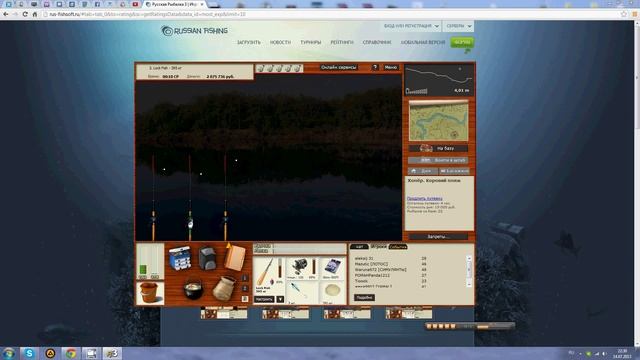The image size is (640, 360).
Task: Click the На базу button
Action: click(x=438, y=148)
